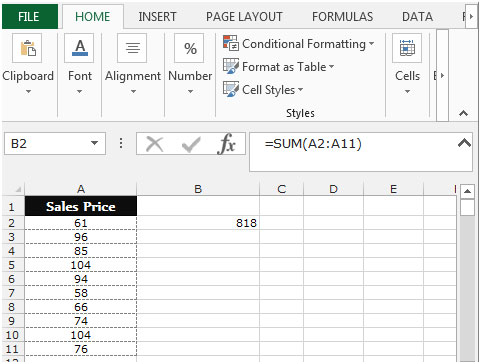481x364 pixels.
Task: Collapse the formula bar chevron
Action: pyautogui.click(x=464, y=143)
